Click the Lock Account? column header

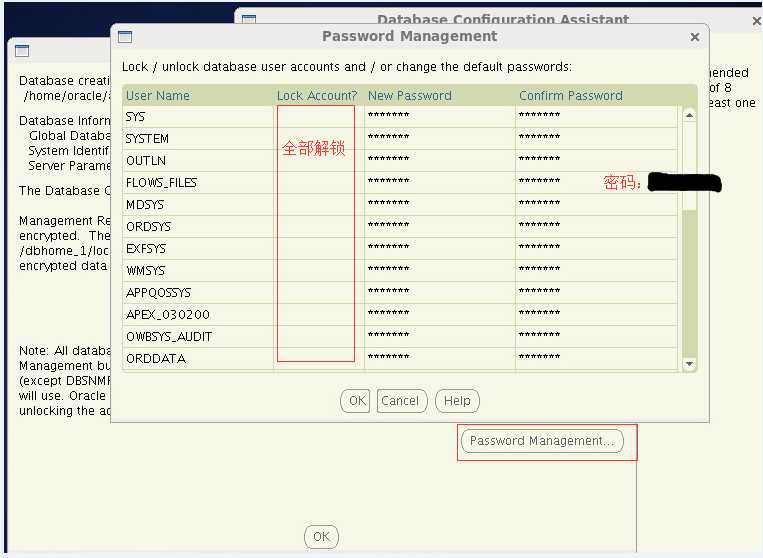point(319,96)
